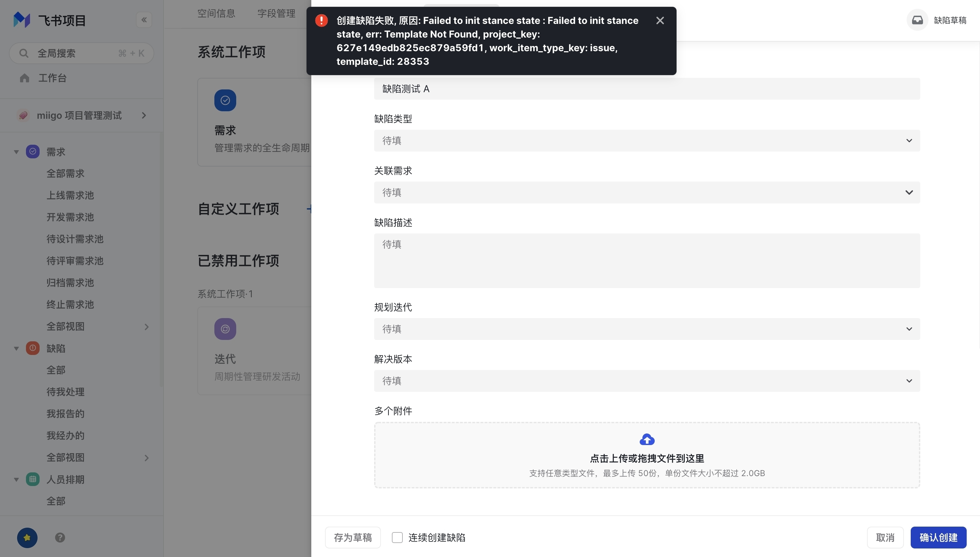
Task: Click the purple 迭代 card icon
Action: click(x=225, y=329)
